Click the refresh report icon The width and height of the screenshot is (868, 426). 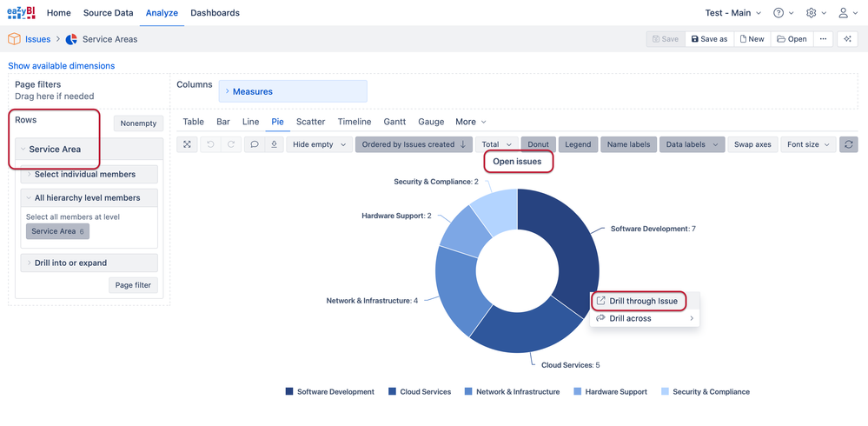click(x=849, y=144)
